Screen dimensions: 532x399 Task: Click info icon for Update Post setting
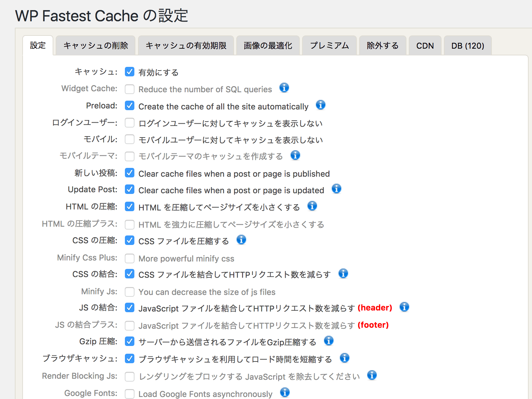tap(336, 189)
